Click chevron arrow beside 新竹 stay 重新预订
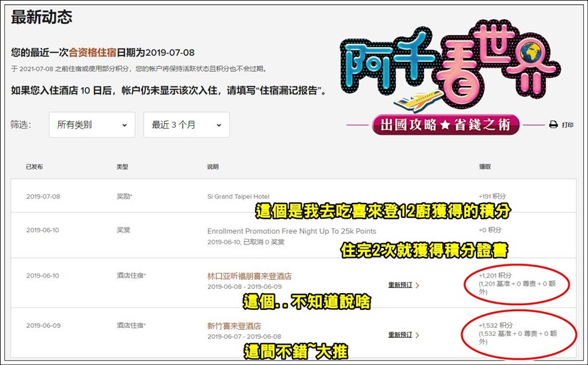Screen dimensions: 588x365 click(x=417, y=335)
